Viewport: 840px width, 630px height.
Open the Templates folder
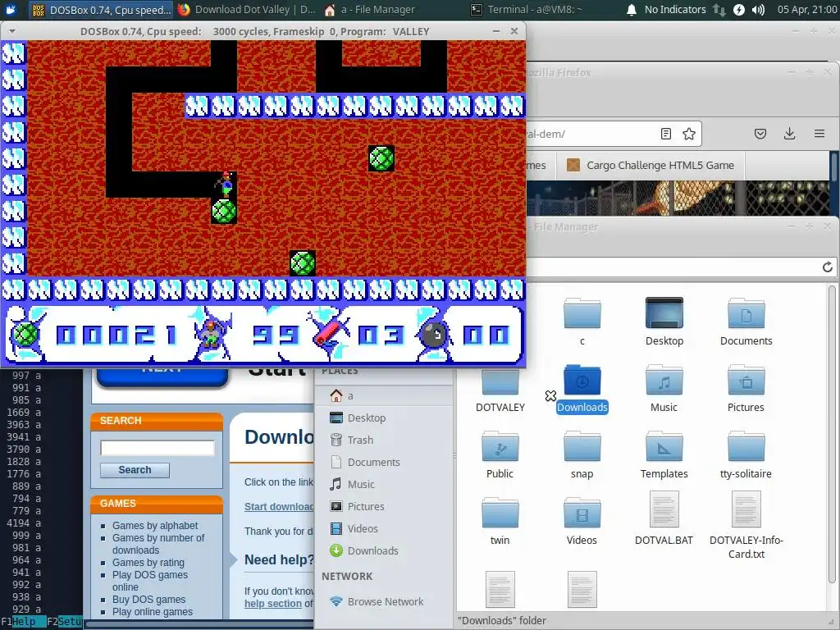[664, 447]
